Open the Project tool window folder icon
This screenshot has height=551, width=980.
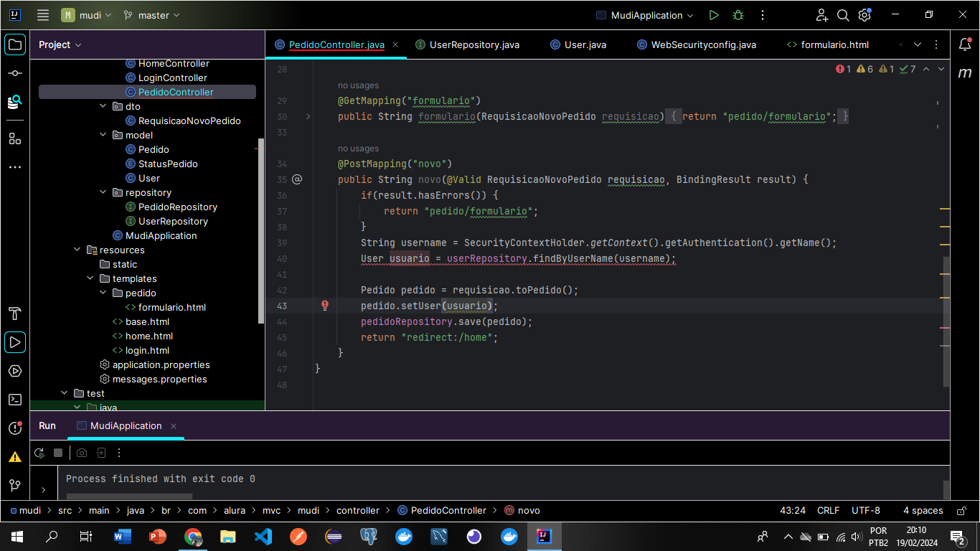15,44
